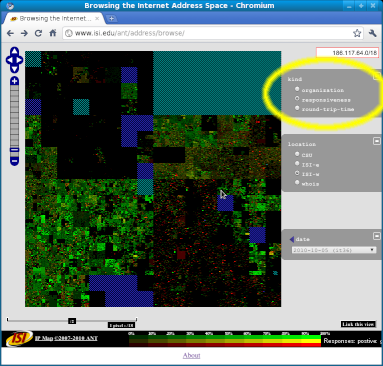The width and height of the screenshot is (383, 366).
Task: Open the IP Map ©2007-2010 ANT link
Action: [66, 338]
